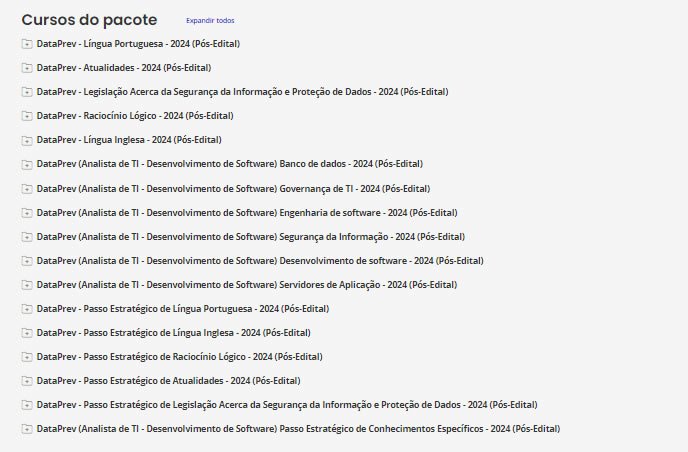Expand plus icon for Governança de TI
Screen dimensions: 688x452
coord(27,188)
